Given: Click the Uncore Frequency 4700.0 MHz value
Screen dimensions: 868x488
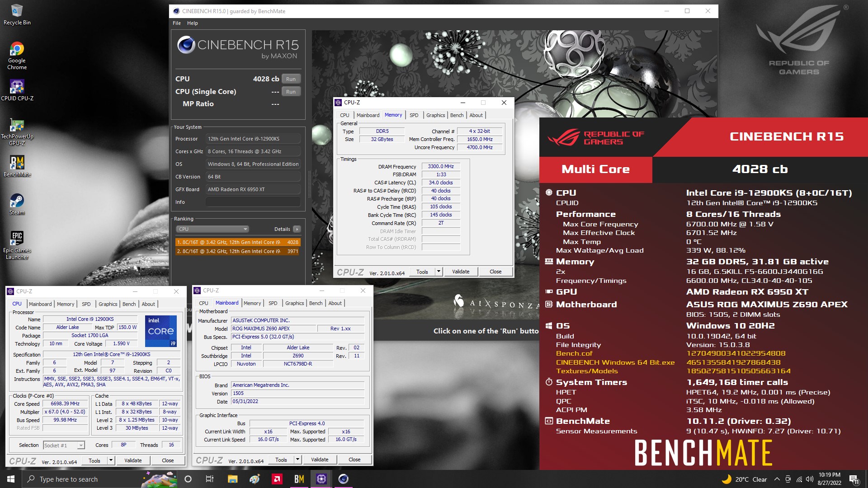Looking at the screenshot, I should (480, 147).
